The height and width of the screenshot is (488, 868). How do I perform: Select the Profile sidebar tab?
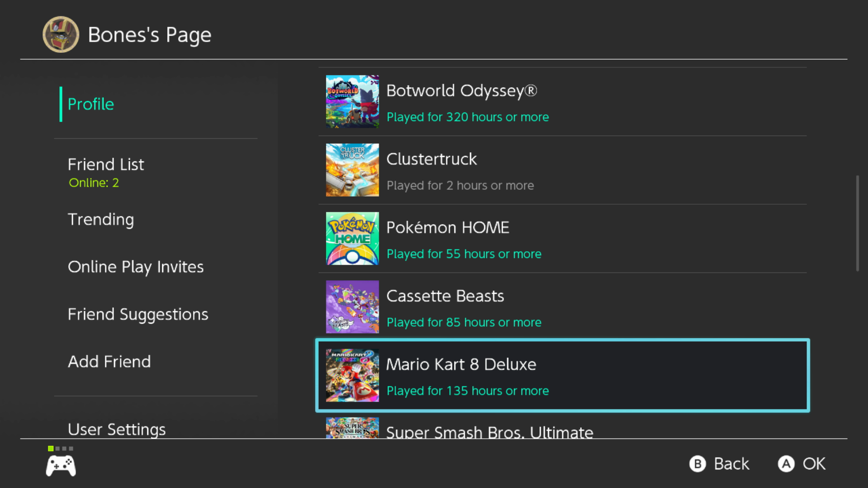tap(91, 104)
